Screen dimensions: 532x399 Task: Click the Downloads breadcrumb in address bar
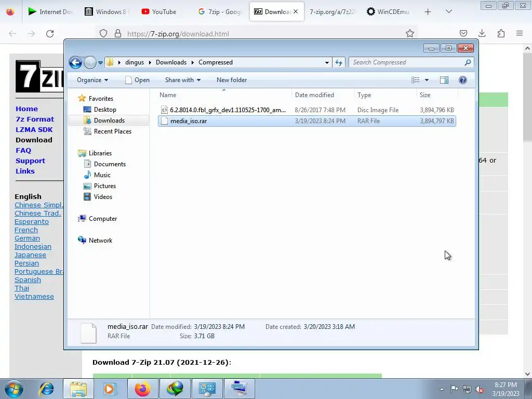(x=171, y=62)
